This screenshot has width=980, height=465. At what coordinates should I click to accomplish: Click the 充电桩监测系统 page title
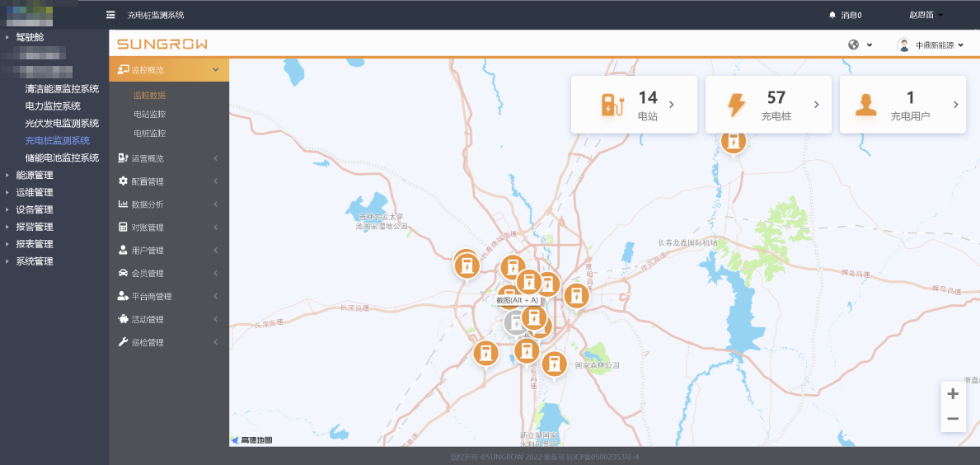coord(156,15)
